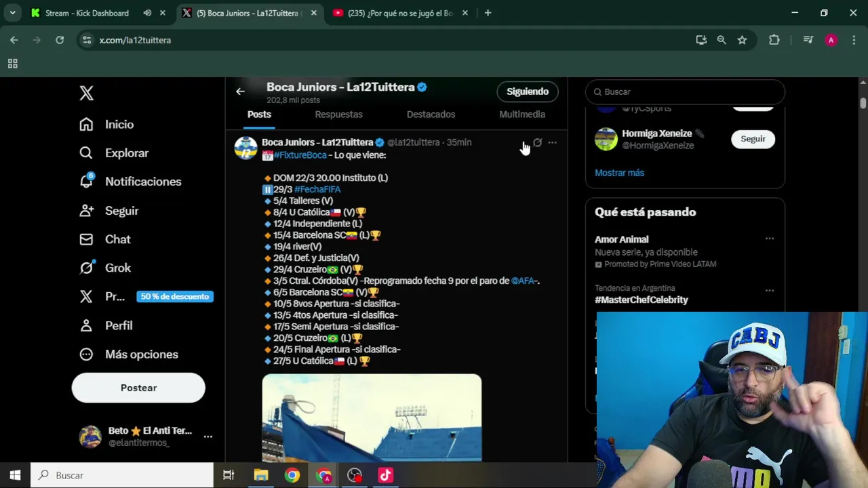
Task: Open verified badge next to profile name
Action: point(422,87)
